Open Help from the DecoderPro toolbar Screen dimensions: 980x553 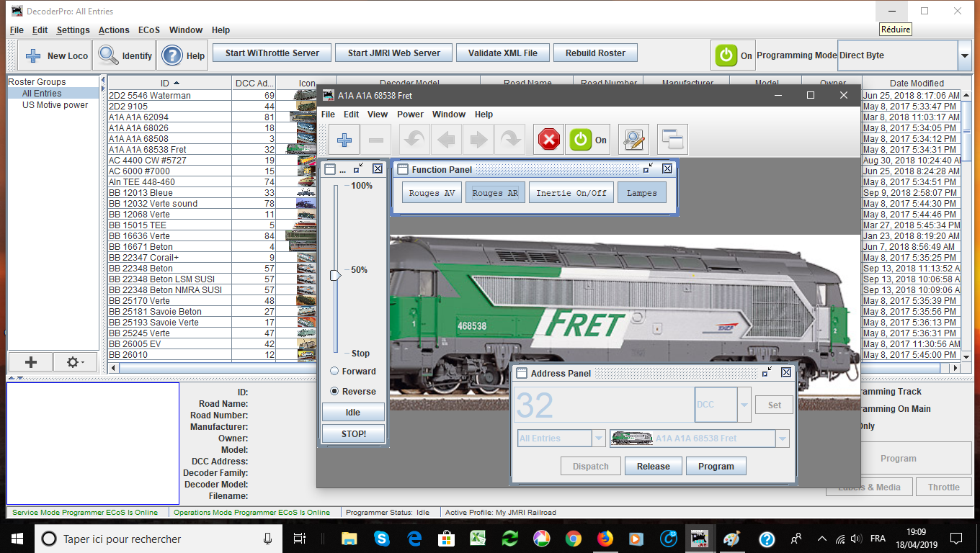183,55
